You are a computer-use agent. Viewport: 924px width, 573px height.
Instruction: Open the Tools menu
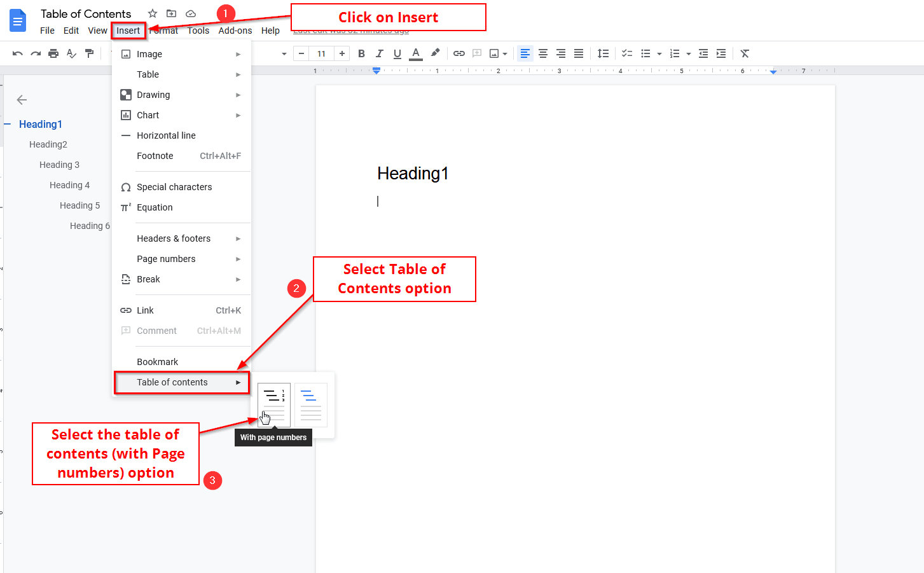click(x=198, y=30)
